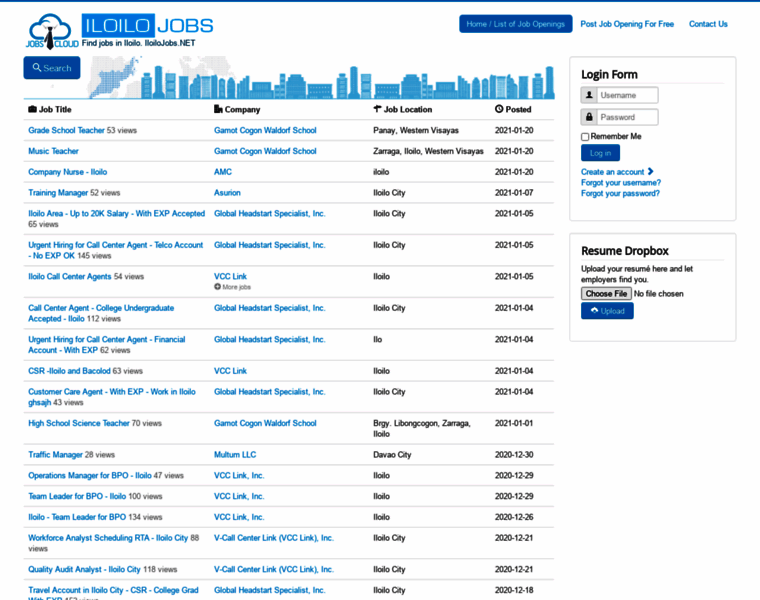Open the Create an account link

pyautogui.click(x=613, y=172)
